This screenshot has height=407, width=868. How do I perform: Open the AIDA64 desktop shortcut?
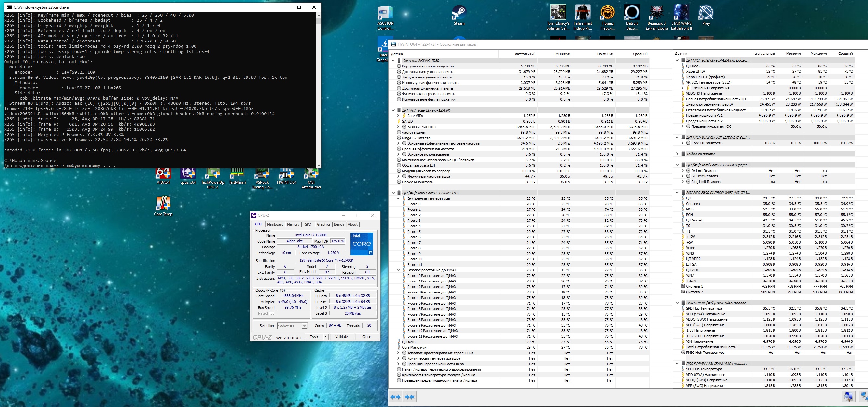pos(163,175)
